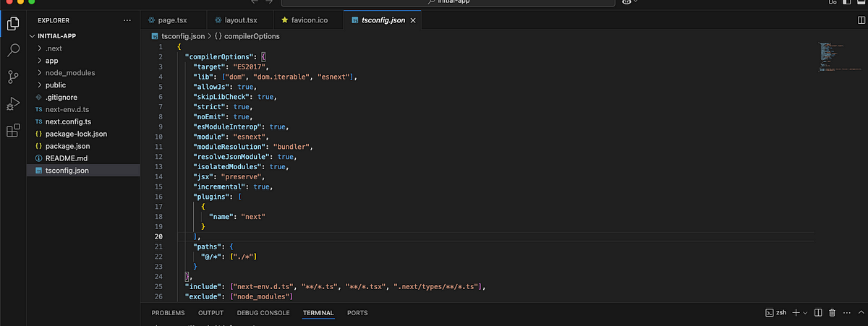Open package-lock.json in the explorer
Viewport: 868px width, 326px height.
pyautogui.click(x=83, y=134)
